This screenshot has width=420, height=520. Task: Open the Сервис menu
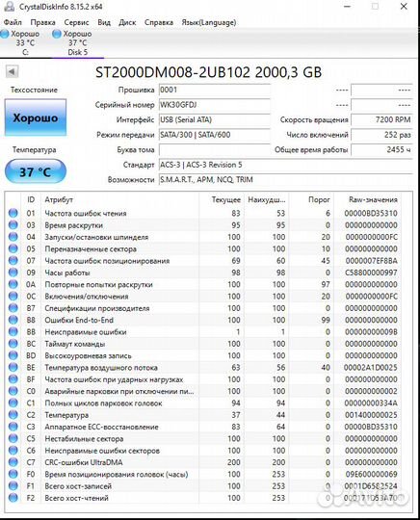coord(76,22)
